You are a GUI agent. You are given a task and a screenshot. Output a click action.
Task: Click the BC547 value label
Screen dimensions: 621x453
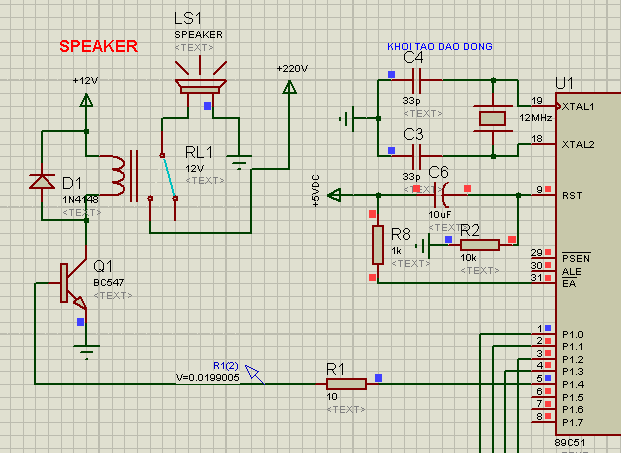[109, 282]
